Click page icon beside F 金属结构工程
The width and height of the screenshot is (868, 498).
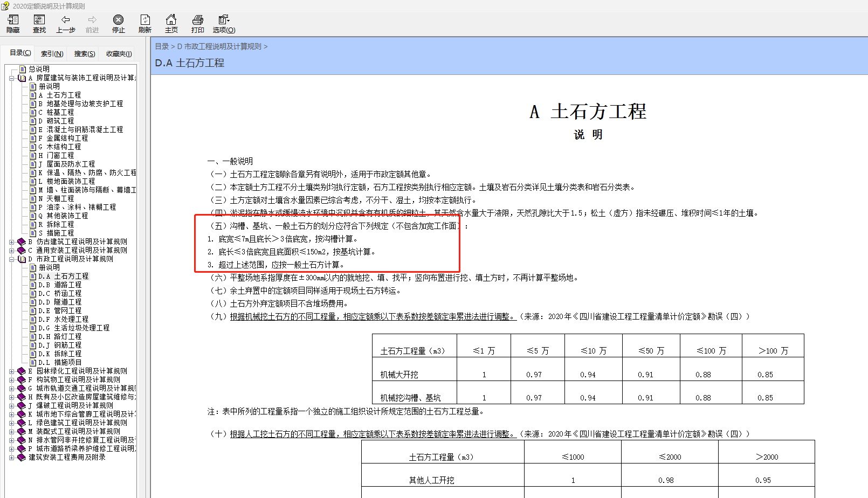pos(33,138)
